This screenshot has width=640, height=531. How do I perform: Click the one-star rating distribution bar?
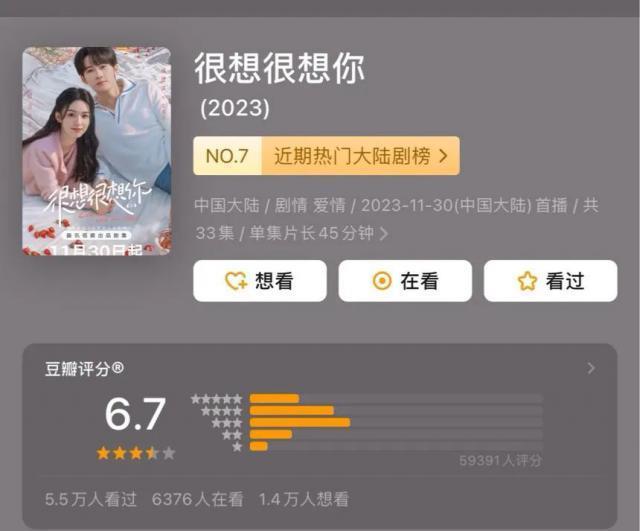(x=396, y=446)
